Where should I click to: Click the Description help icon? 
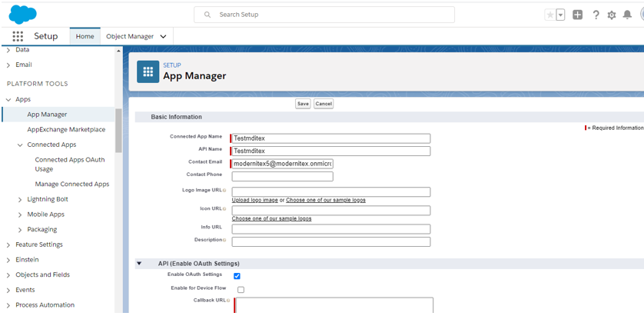pyautogui.click(x=224, y=240)
